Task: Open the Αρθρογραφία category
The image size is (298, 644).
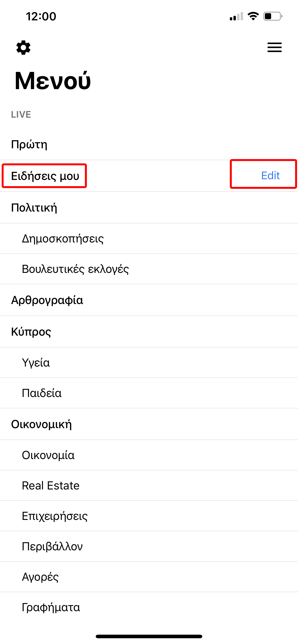Action: click(149, 300)
